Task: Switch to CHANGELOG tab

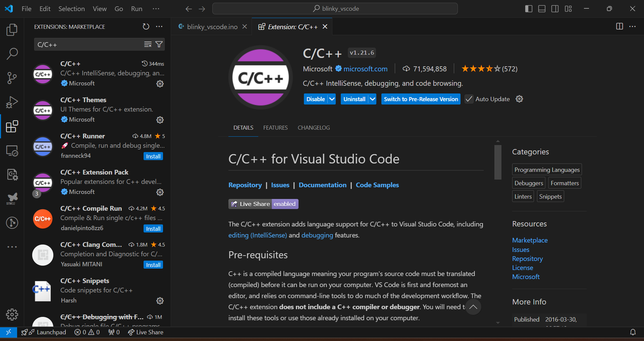Action: 314,128
